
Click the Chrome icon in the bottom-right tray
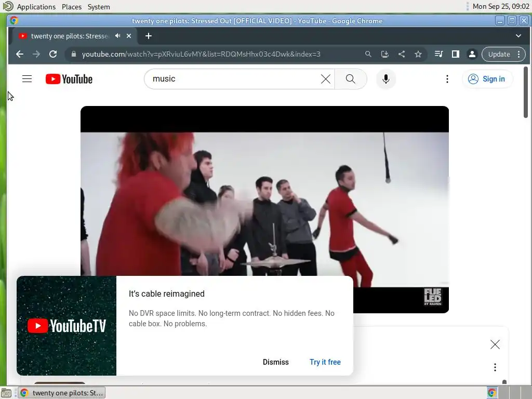tap(491, 393)
